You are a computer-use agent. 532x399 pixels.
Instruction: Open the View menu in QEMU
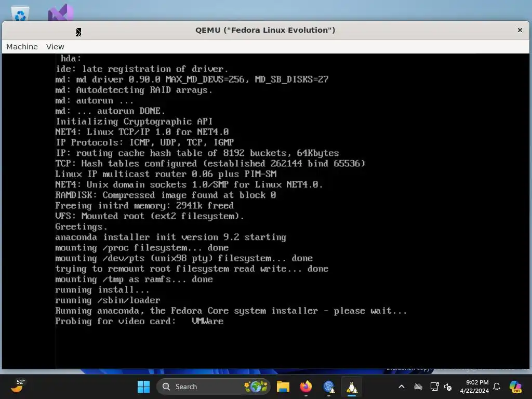point(55,47)
